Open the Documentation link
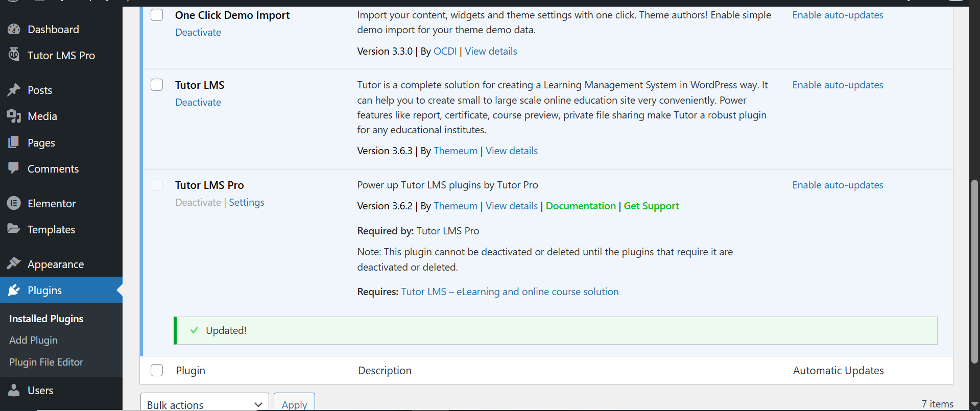Viewport: 980px width, 411px height. (581, 206)
